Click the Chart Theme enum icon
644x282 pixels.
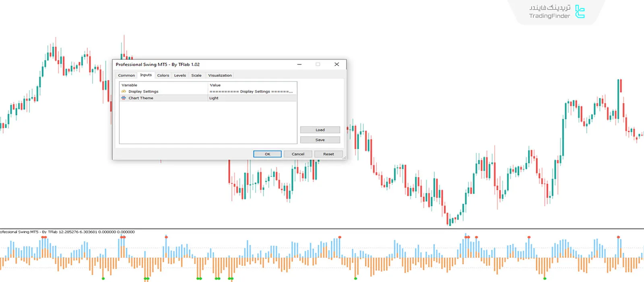pos(124,98)
